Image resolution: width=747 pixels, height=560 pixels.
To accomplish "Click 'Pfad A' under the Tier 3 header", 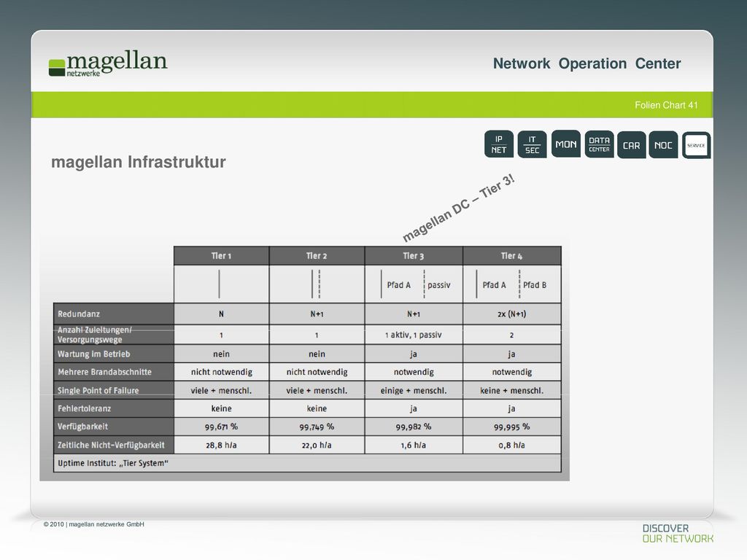I will click(x=399, y=285).
